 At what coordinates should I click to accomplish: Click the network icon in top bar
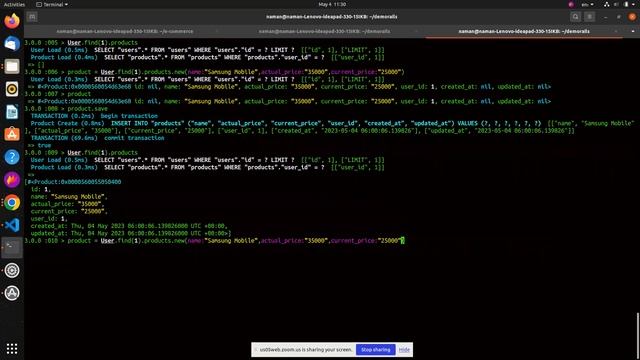point(607,4)
